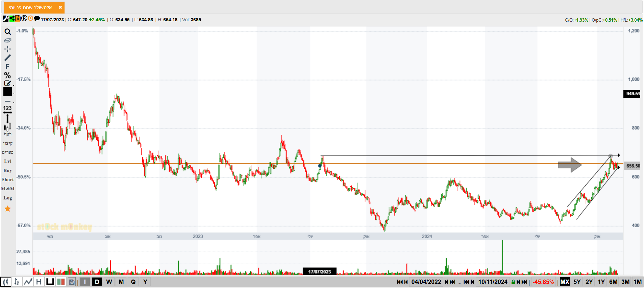Switch to line chart type
The image size is (644, 288).
coord(28,282)
